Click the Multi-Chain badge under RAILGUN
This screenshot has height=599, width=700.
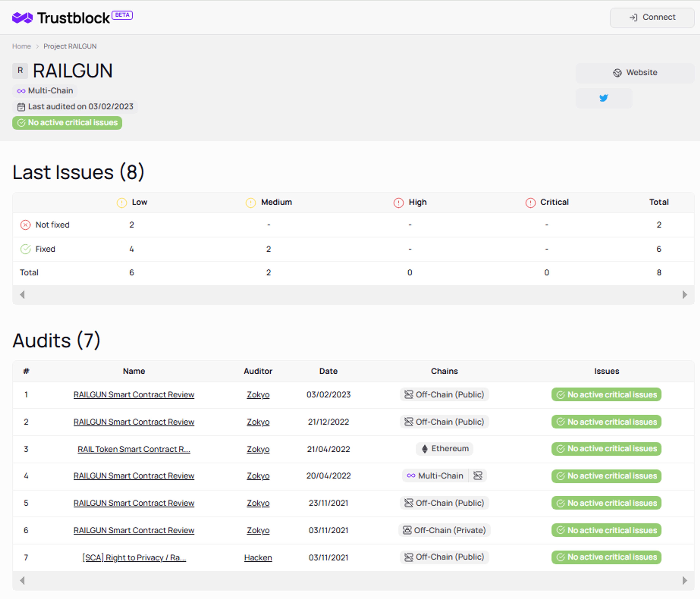click(x=45, y=91)
